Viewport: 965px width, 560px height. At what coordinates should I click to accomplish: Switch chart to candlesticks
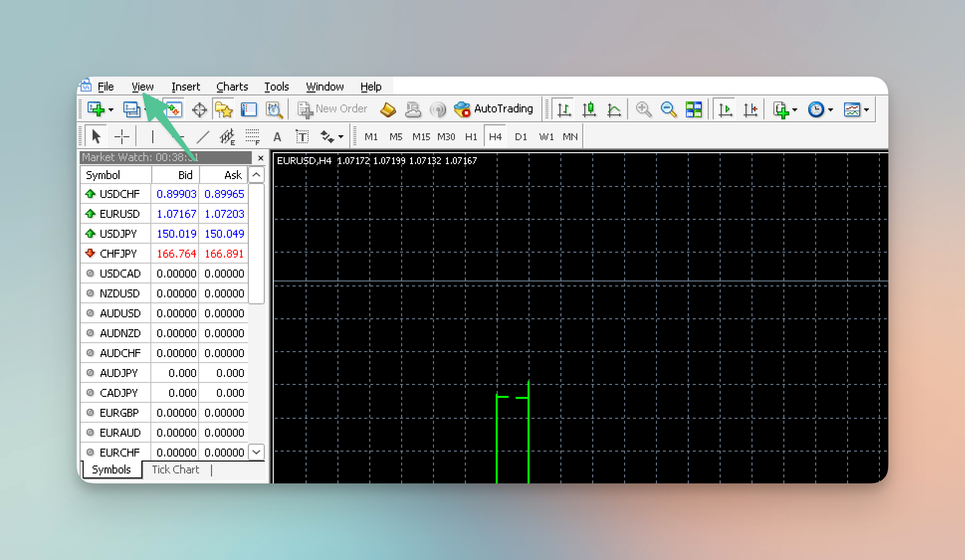pos(589,109)
